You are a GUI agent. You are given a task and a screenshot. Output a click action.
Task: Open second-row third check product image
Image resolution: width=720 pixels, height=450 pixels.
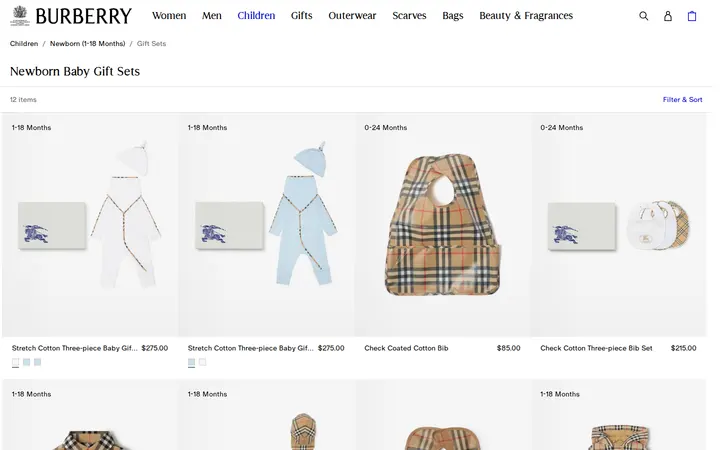click(x=443, y=416)
